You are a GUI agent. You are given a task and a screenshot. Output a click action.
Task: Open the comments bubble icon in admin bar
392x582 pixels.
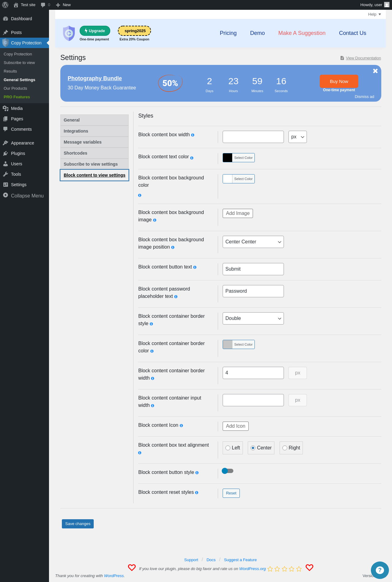43,5
